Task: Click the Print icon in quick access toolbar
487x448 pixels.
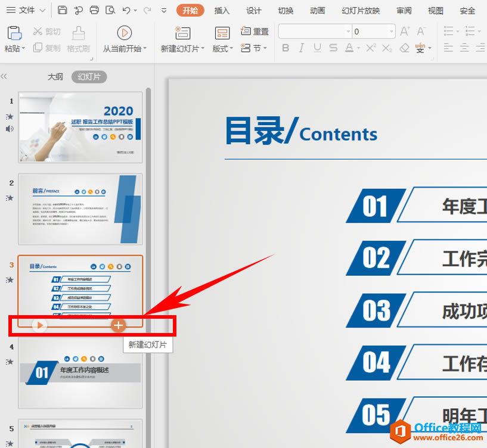Action: (x=94, y=10)
